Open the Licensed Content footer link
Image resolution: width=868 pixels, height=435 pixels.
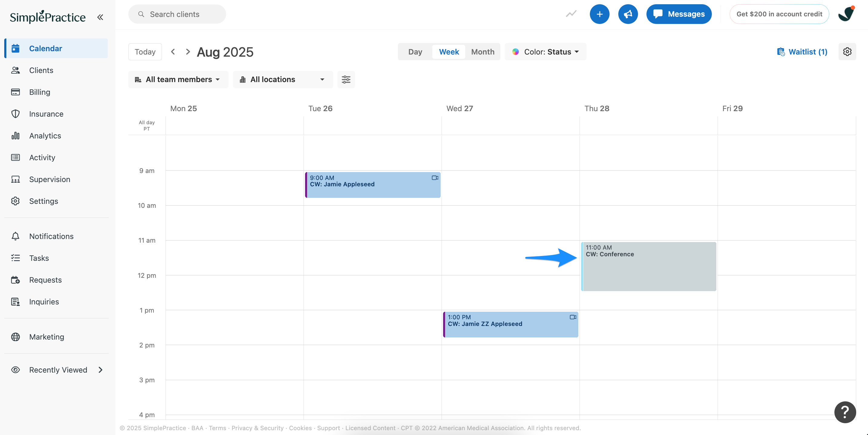(x=370, y=428)
